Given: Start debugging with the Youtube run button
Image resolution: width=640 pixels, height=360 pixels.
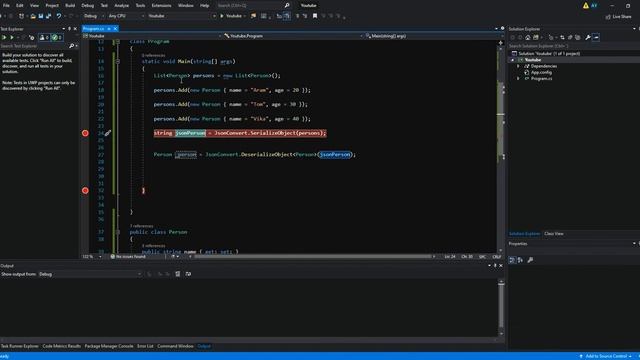Looking at the screenshot, I should [231, 16].
